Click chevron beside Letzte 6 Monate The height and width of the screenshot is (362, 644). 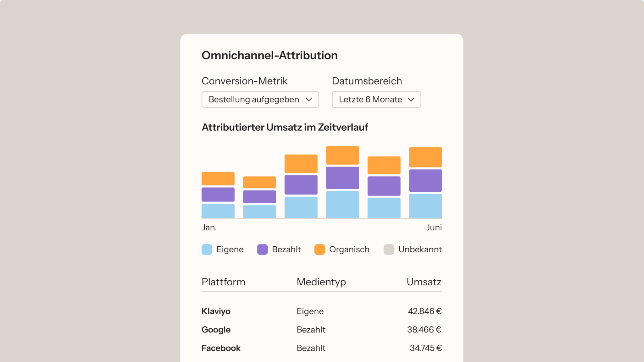pos(411,100)
